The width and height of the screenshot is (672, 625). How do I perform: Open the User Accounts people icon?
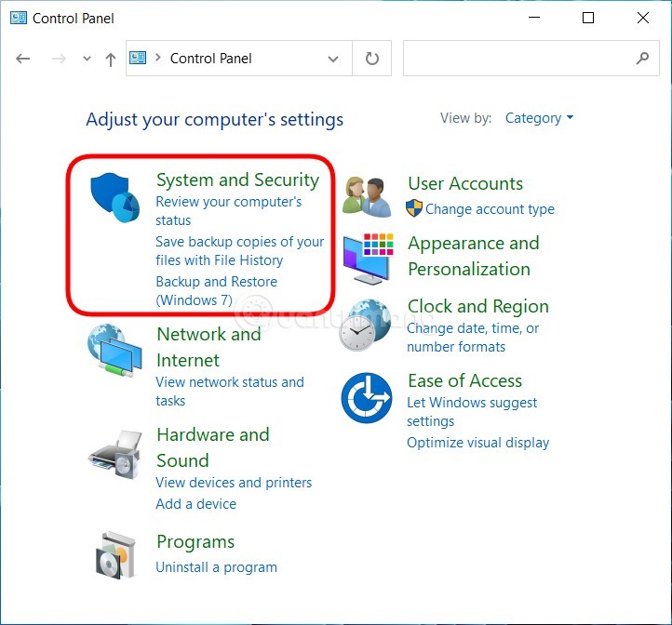tap(367, 196)
